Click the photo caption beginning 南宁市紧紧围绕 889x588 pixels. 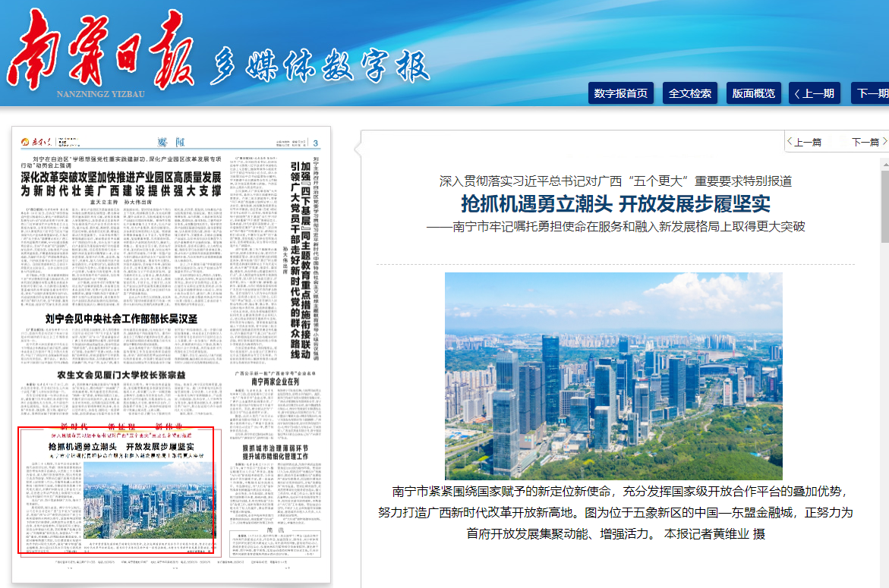pyautogui.click(x=616, y=512)
